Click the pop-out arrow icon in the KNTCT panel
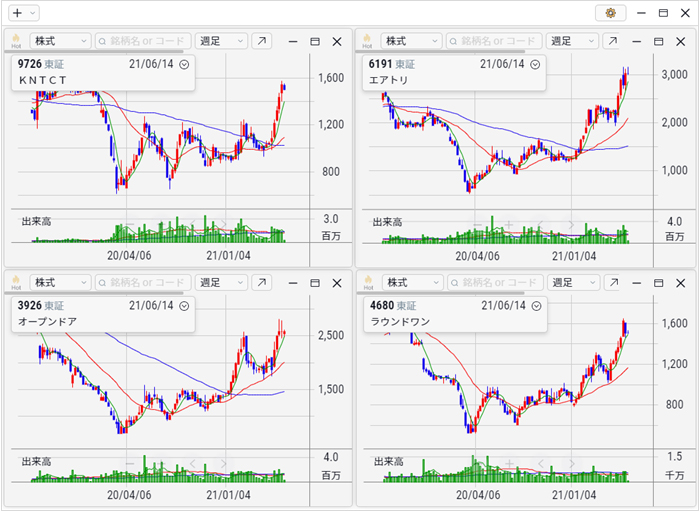This screenshot has width=700, height=511. [262, 41]
